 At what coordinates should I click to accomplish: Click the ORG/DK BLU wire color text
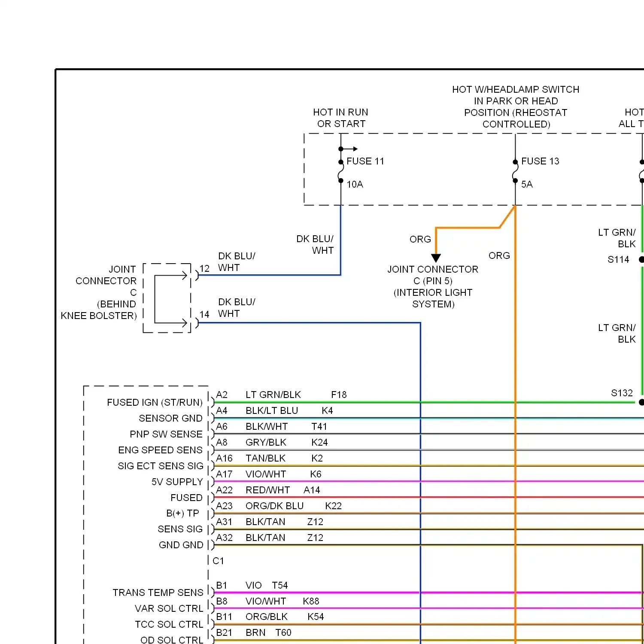(274, 506)
